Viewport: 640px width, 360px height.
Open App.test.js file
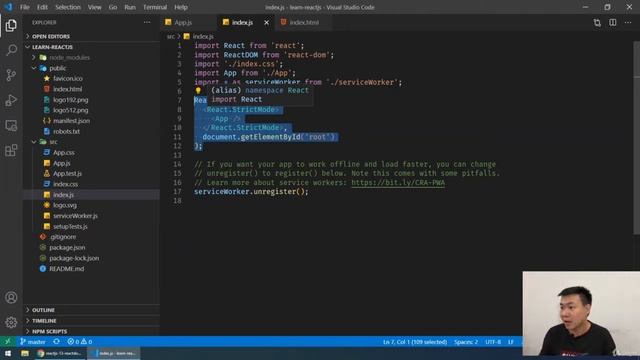(x=67, y=173)
